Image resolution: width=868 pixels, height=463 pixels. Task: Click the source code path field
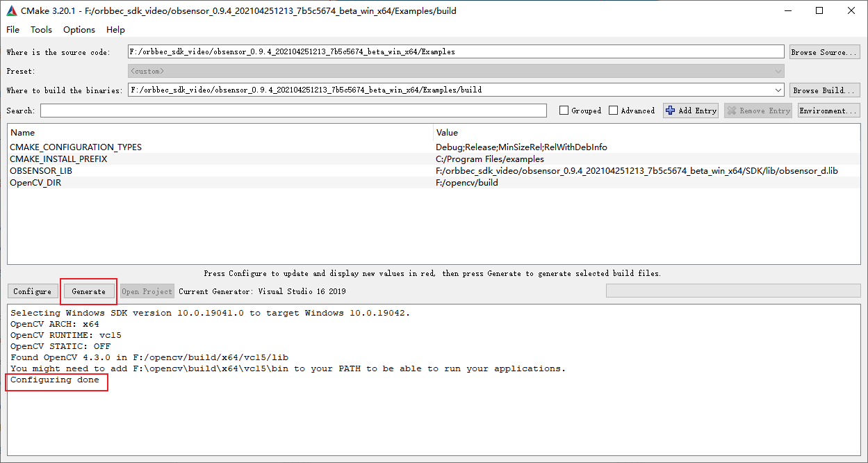455,52
